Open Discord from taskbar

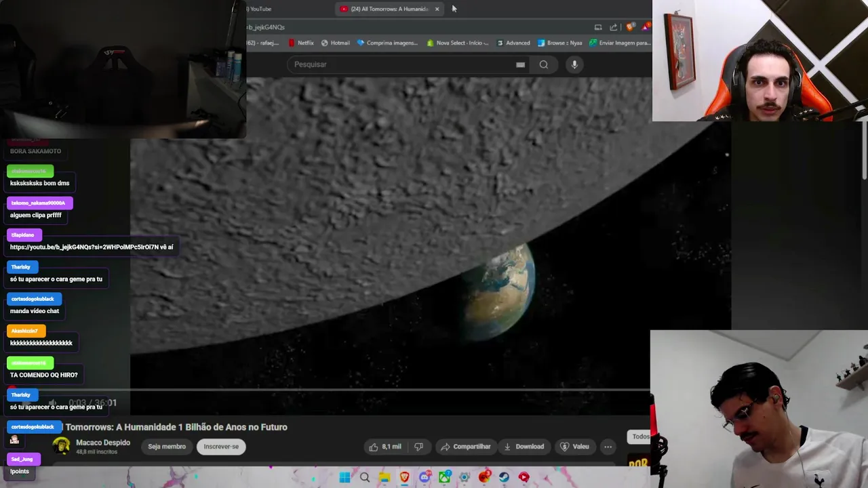425,477
